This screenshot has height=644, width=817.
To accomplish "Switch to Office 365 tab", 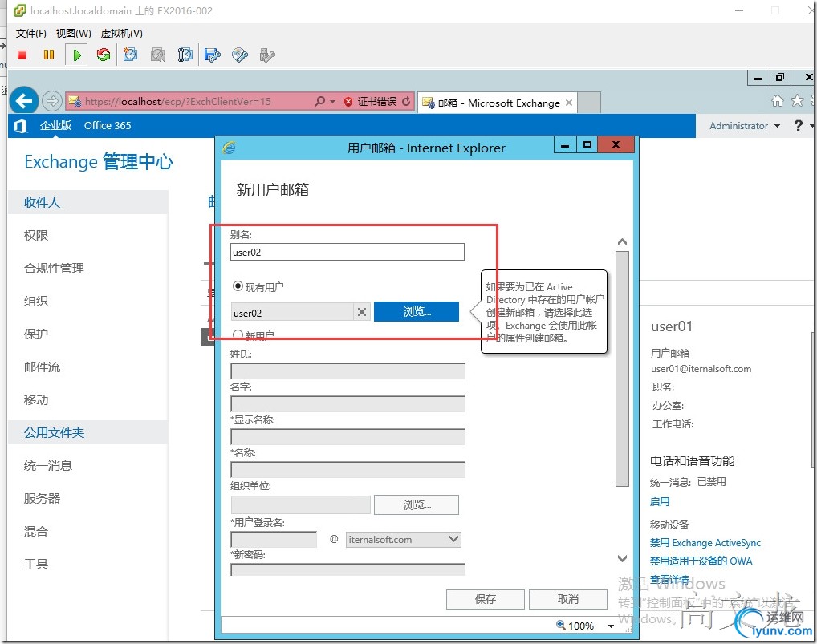I will (x=108, y=125).
